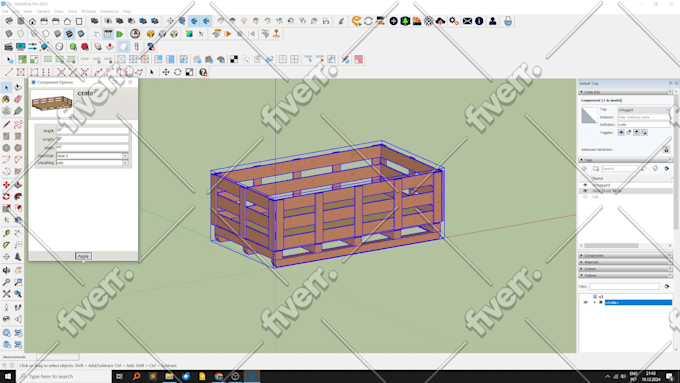Activate the Move tool
Screen dimensions: 680x383
[x=6, y=185]
